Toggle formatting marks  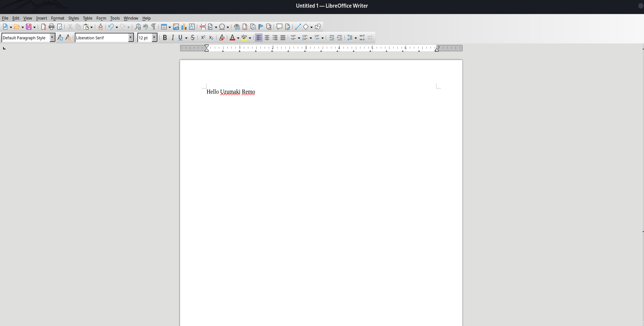point(154,27)
